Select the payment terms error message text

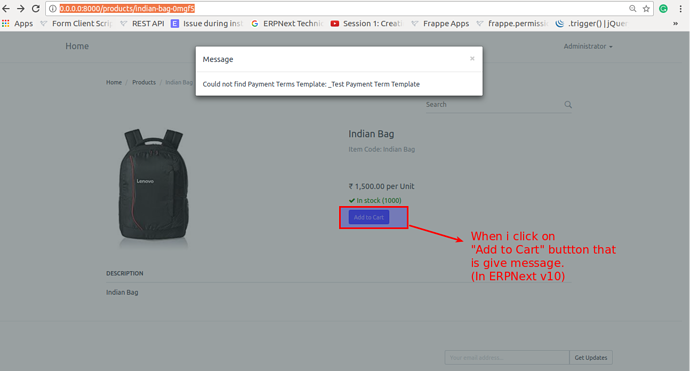311,84
